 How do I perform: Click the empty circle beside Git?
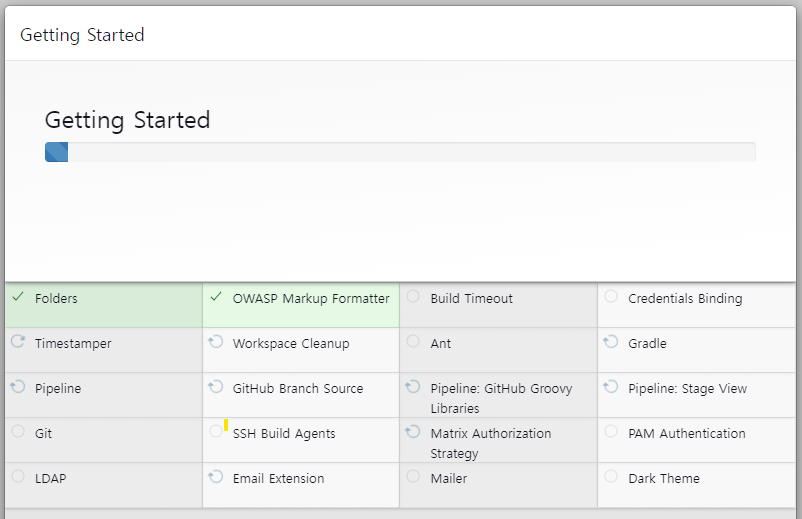[x=18, y=431]
